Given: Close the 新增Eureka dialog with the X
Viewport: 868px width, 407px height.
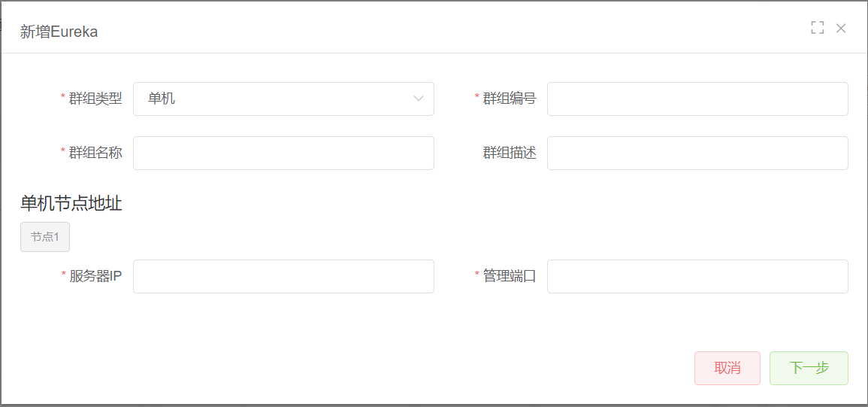Looking at the screenshot, I should click(841, 29).
